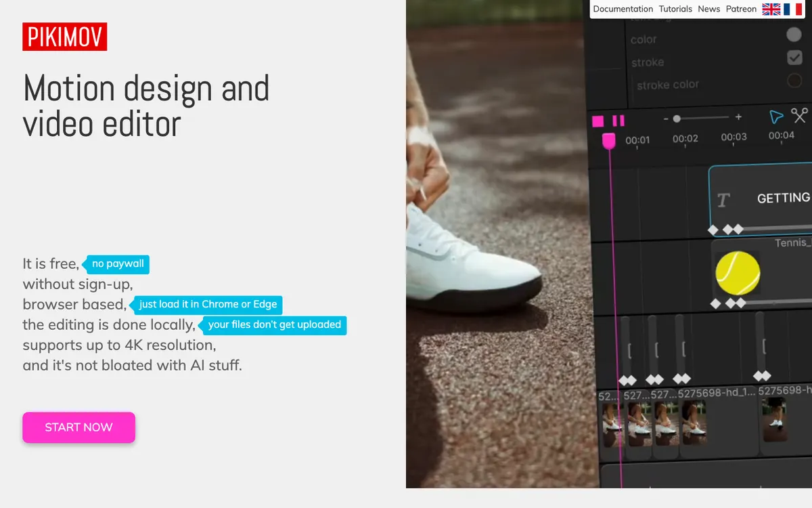812x508 pixels.
Task: Select the scissors cut tool
Action: click(800, 116)
